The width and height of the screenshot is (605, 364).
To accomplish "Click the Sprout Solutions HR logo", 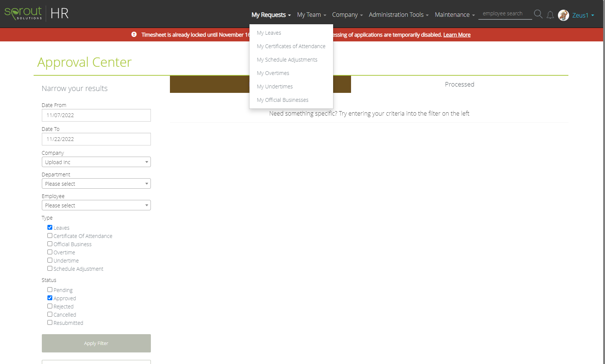I will [x=37, y=13].
